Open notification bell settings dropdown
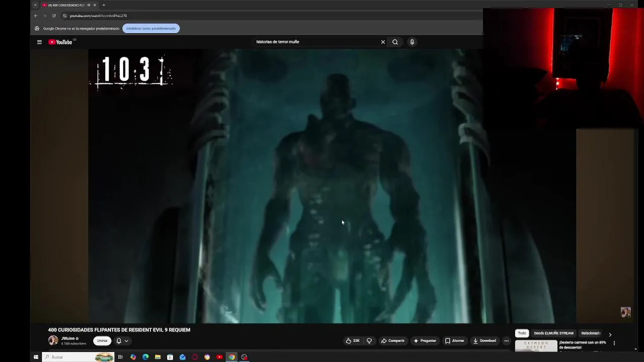The image size is (644, 362). (x=122, y=341)
